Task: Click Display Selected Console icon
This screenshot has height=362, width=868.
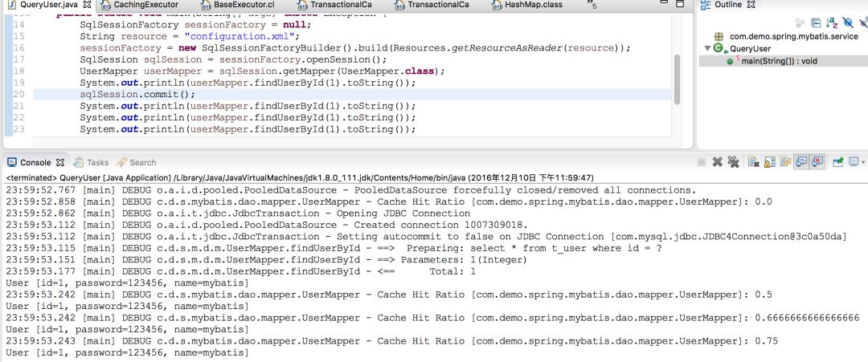Action: [x=854, y=162]
